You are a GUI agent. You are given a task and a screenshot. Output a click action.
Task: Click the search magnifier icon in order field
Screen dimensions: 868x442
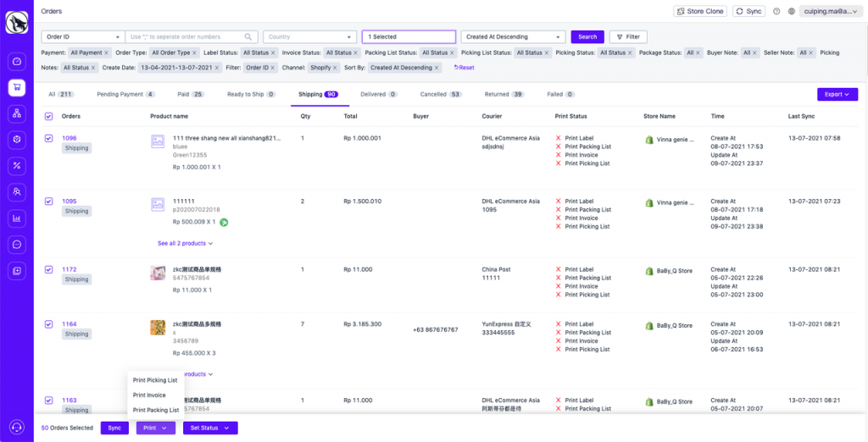pos(248,37)
